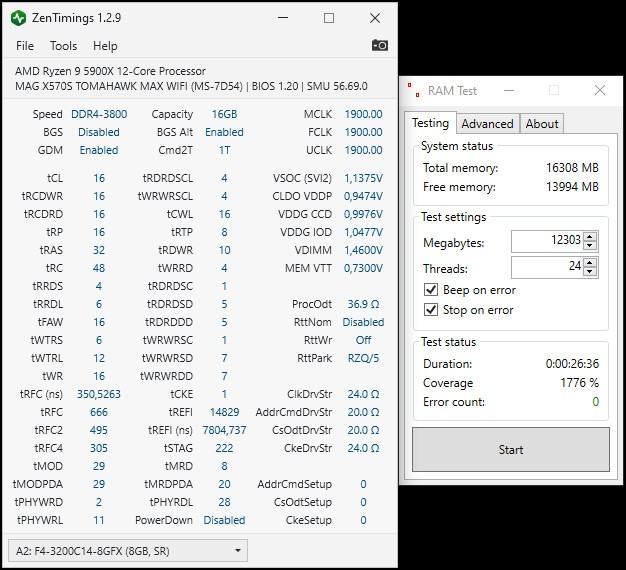Screen dimensions: 626x570
Task: Decrease Megabytes with the down stepper
Action: pos(590,245)
